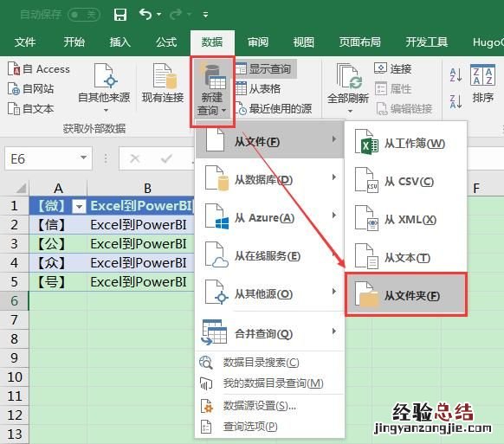Click 属性 properties button
This screenshot has height=444, width=504.
[x=393, y=88]
